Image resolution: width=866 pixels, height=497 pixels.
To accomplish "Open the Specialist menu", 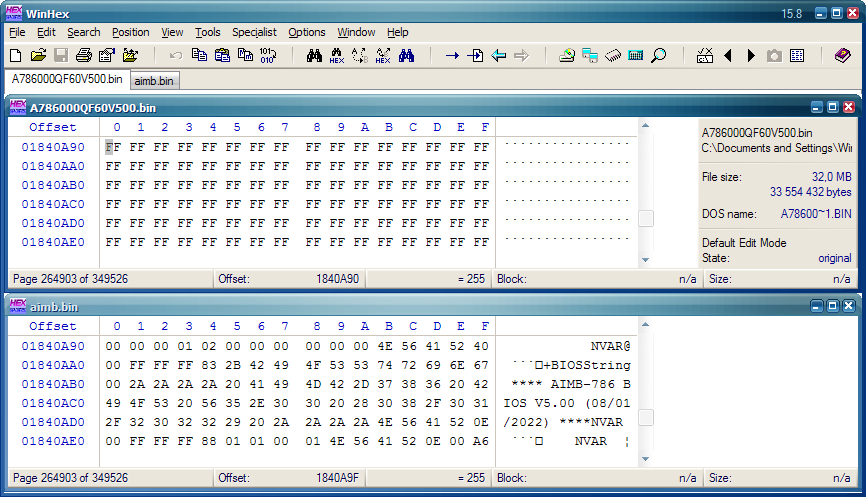I will click(x=254, y=32).
